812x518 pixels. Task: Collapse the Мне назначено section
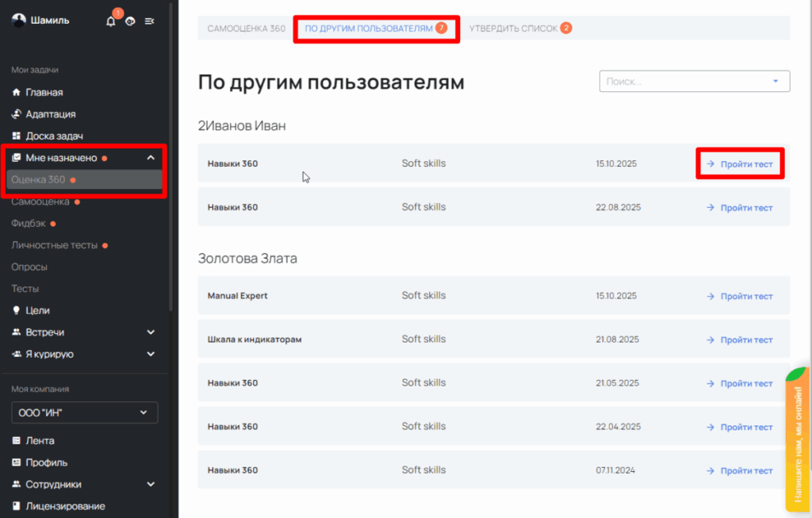pyautogui.click(x=151, y=158)
